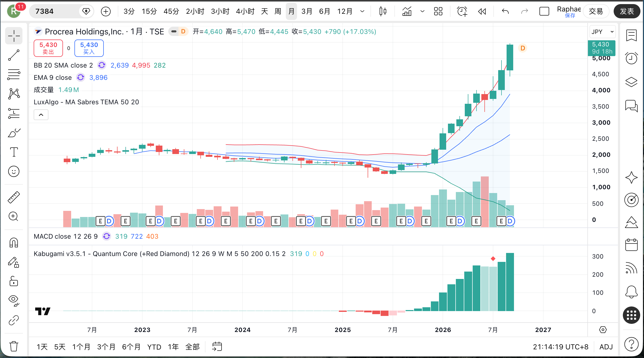Image resolution: width=644 pixels, height=358 pixels.
Task: Select the 4小时 timeframe
Action: point(245,11)
